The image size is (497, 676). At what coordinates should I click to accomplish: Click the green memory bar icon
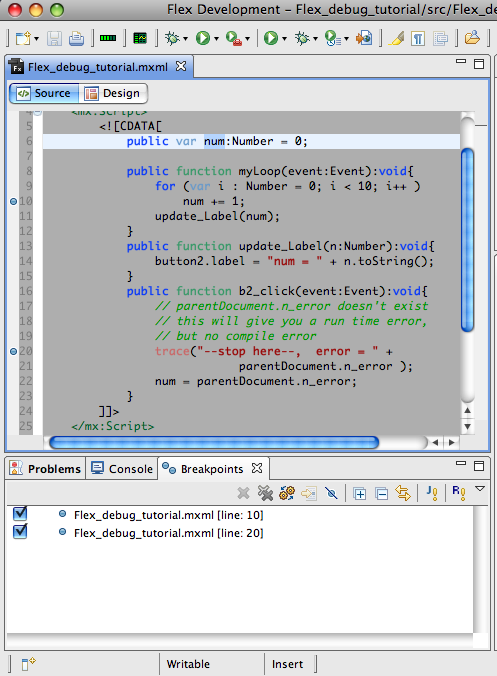(108, 38)
